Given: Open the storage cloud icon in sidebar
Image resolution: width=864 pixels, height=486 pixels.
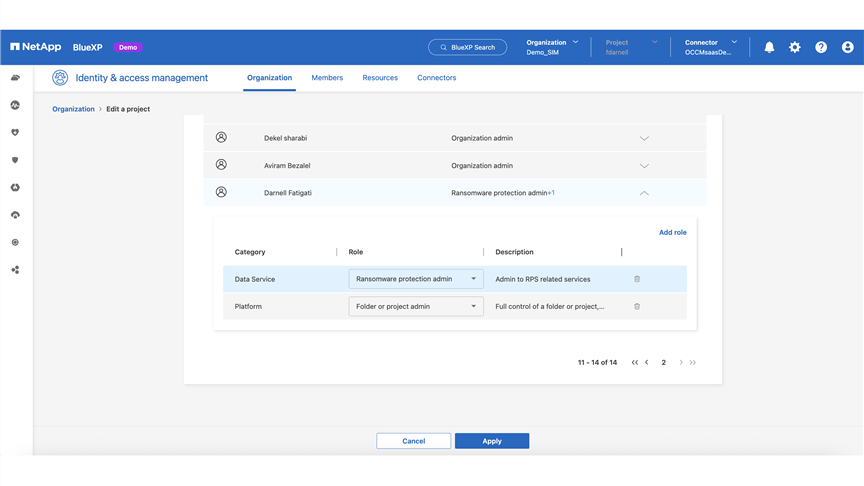Looking at the screenshot, I should pyautogui.click(x=15, y=78).
